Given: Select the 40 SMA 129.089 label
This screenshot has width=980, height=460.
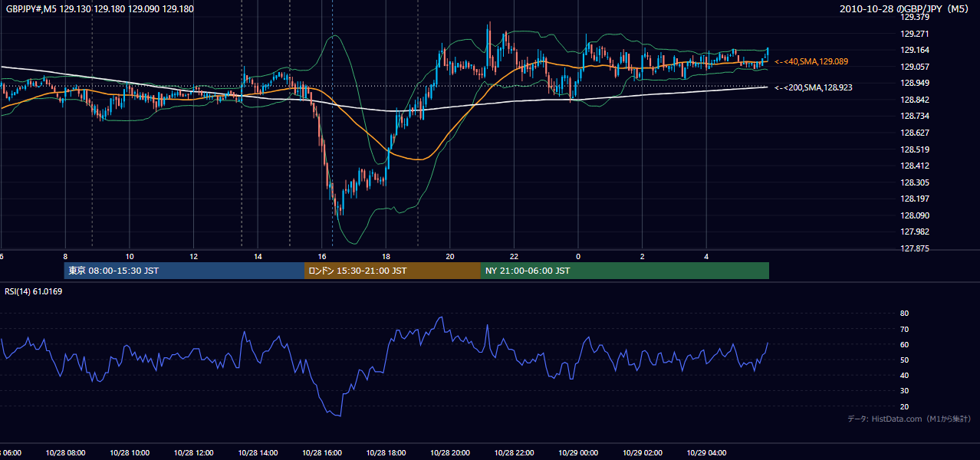Looking at the screenshot, I should coord(811,61).
